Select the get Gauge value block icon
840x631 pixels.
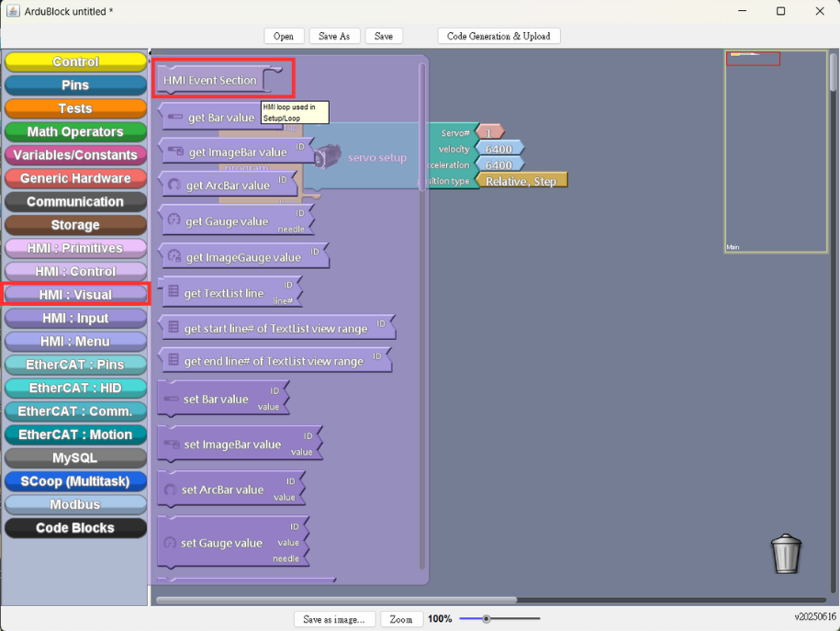tap(174, 220)
